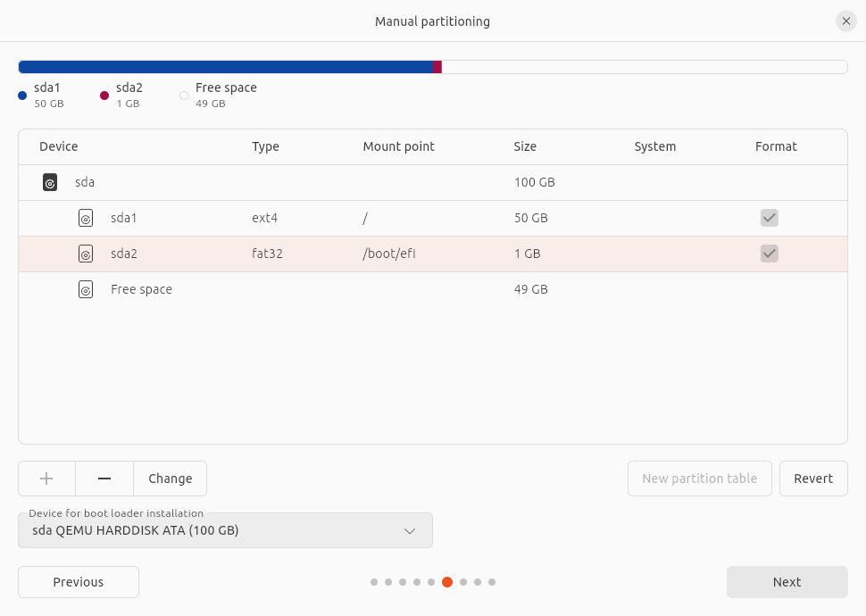The height and width of the screenshot is (616, 866).
Task: Go back with the Previous button
Action: (79, 582)
